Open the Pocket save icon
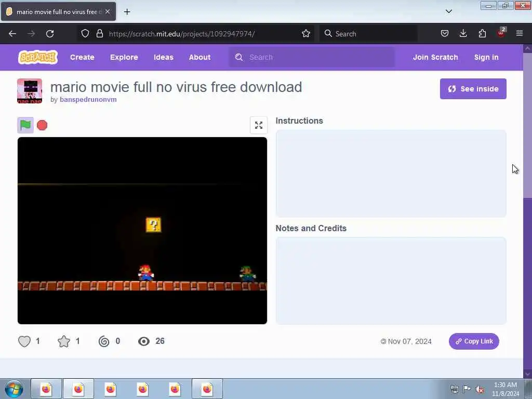Viewport: 532px width, 399px height. click(x=445, y=33)
